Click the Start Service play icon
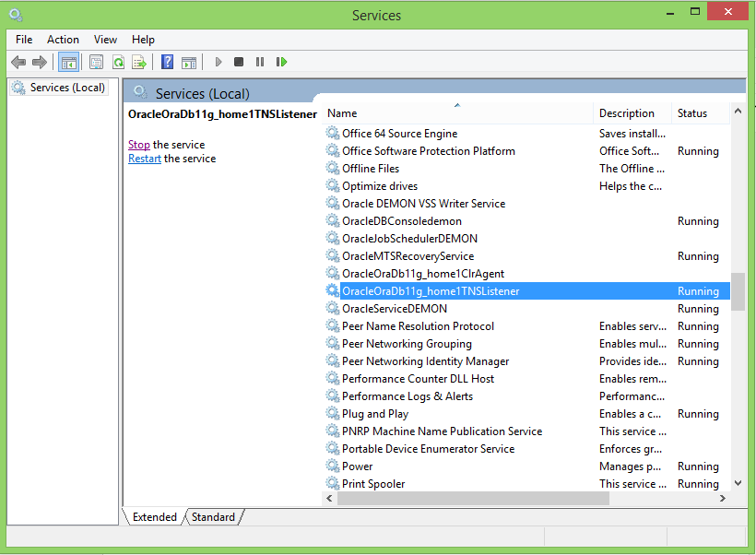Image resolution: width=756 pixels, height=555 pixels. point(219,62)
